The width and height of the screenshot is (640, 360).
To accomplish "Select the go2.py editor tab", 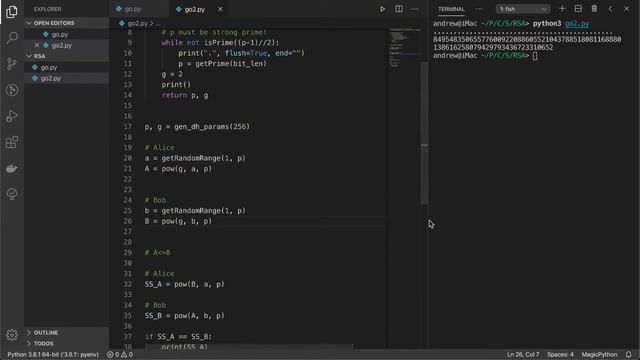I will click(x=195, y=9).
